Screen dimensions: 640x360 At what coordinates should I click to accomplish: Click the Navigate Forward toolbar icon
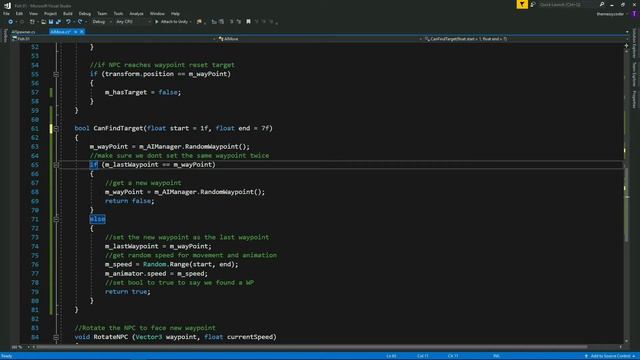point(22,22)
